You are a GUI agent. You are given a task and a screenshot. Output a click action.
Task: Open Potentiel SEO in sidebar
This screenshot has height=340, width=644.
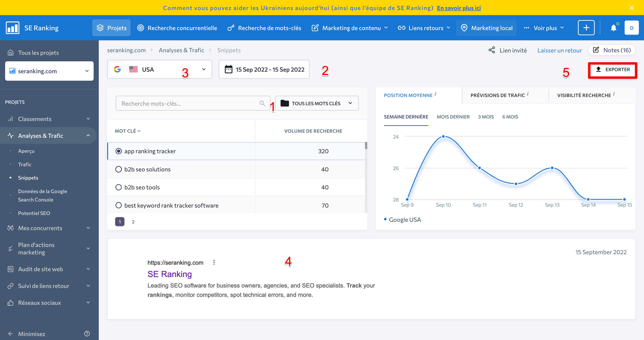point(34,213)
